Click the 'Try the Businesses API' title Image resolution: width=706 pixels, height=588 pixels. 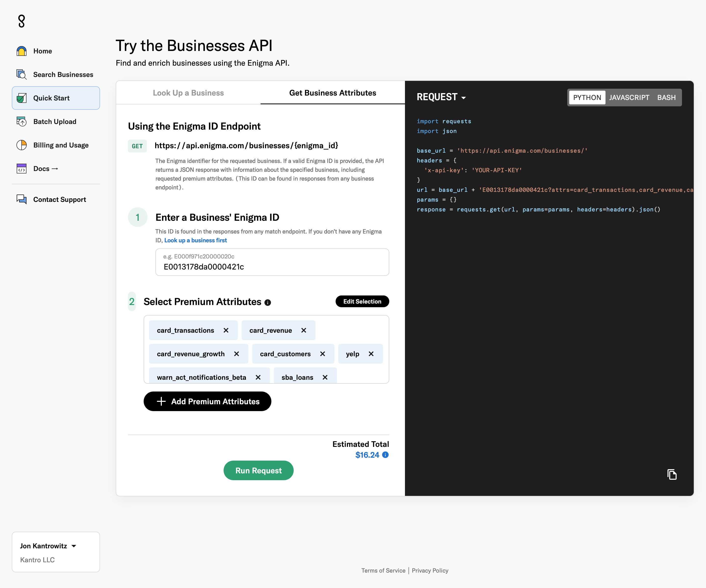tap(194, 46)
